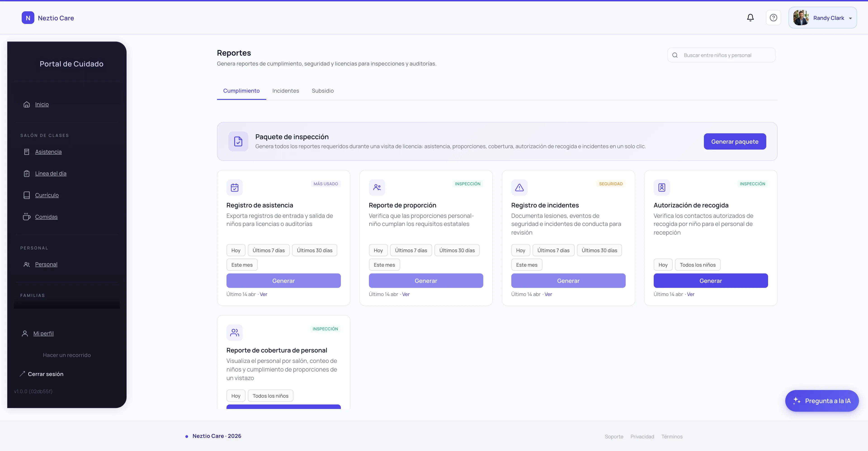Screen dimensions: 868x451
Task: Expand the Randy Clark account dropdown arrow
Action: (x=850, y=19)
